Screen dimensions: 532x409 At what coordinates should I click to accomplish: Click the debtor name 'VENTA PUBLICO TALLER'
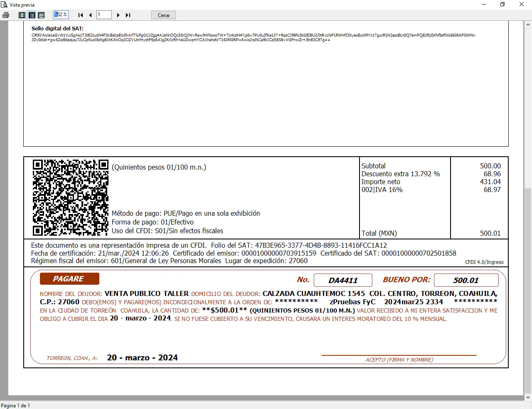click(x=147, y=293)
